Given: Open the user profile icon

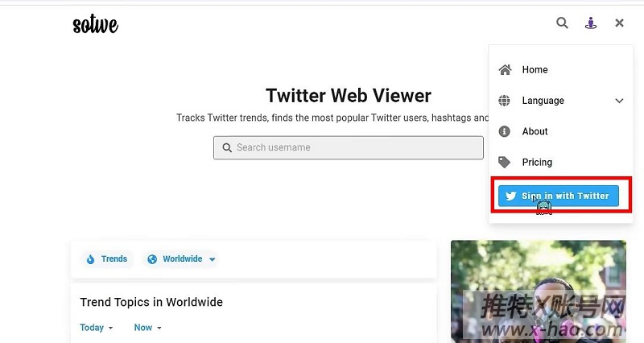Looking at the screenshot, I should pos(591,23).
